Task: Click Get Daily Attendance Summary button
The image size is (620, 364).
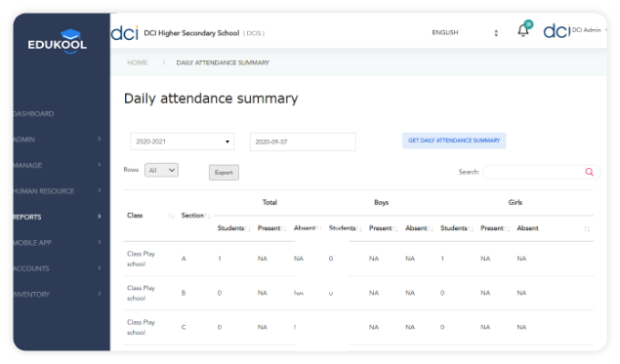Action: pyautogui.click(x=454, y=141)
